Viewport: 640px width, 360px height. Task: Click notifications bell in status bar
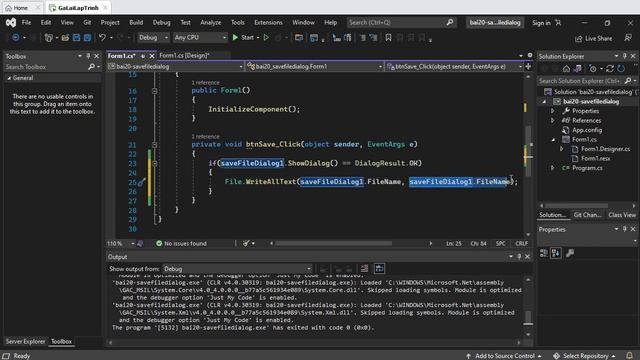[x=629, y=356]
